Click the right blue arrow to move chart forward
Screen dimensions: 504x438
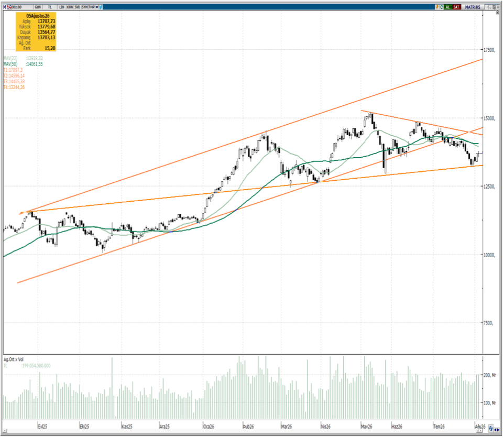pyautogui.click(x=498, y=430)
